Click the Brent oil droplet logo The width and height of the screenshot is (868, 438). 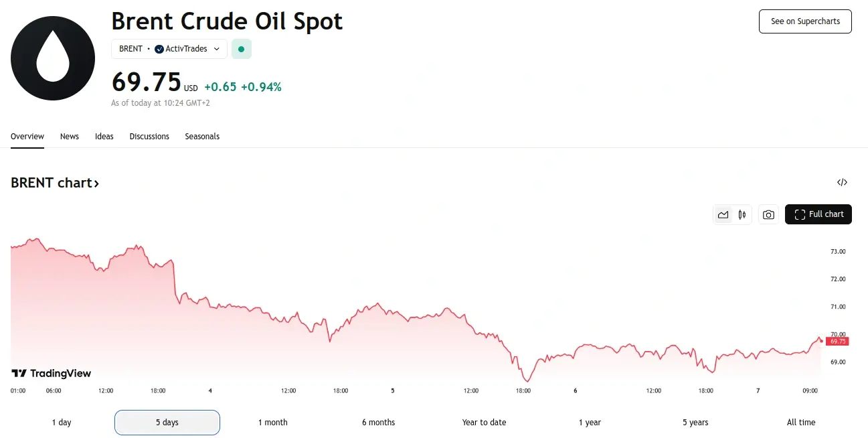point(52,58)
